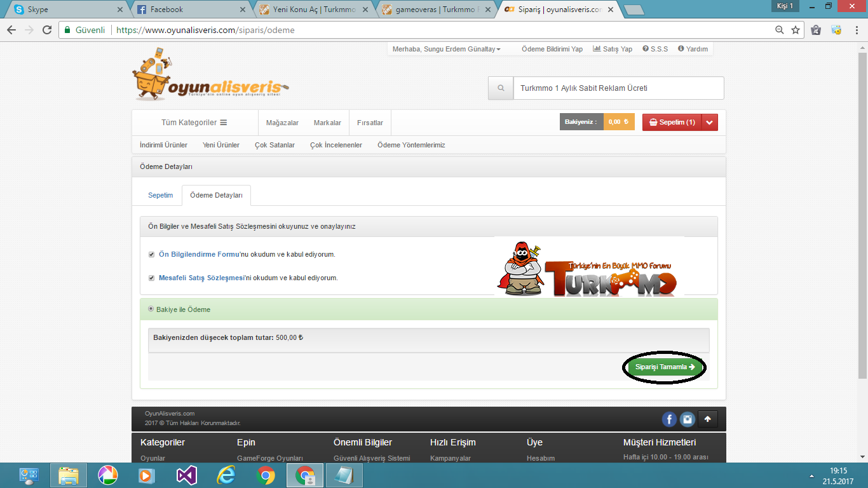Click the Bakiyeniz 0,00 balance button

pos(597,122)
